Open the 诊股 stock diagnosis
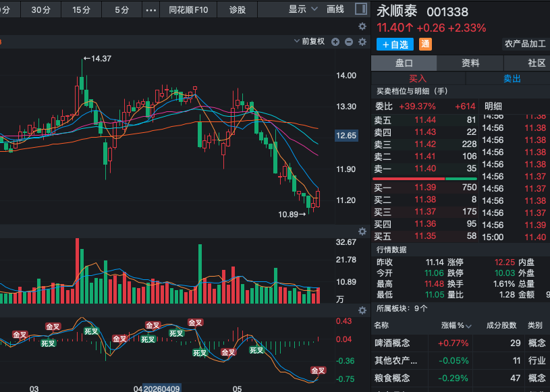This screenshot has width=550, height=392. click(238, 10)
